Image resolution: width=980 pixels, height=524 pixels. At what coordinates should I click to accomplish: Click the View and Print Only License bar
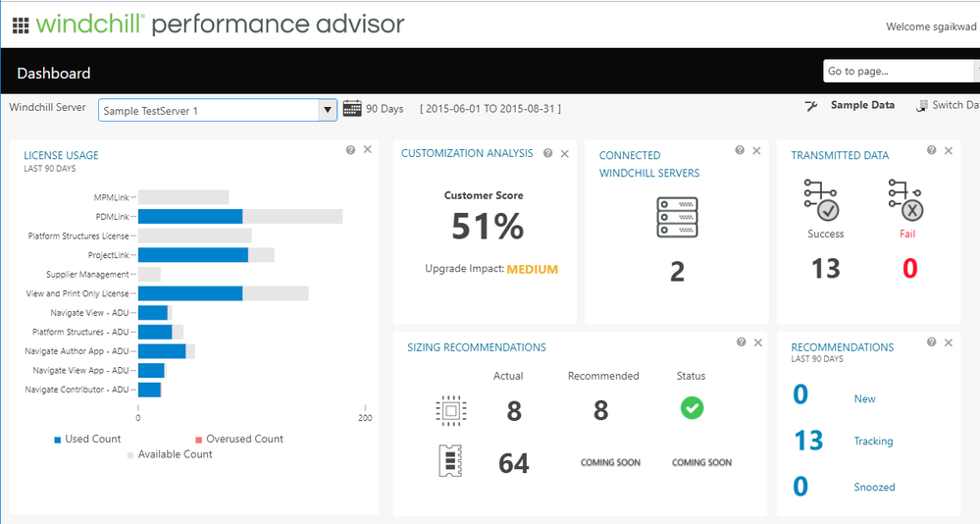[190, 293]
